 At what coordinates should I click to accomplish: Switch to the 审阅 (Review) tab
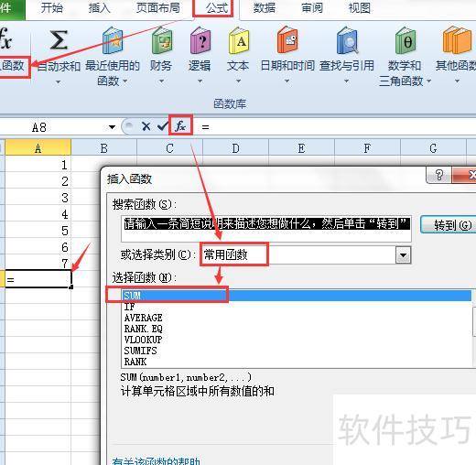click(x=312, y=8)
